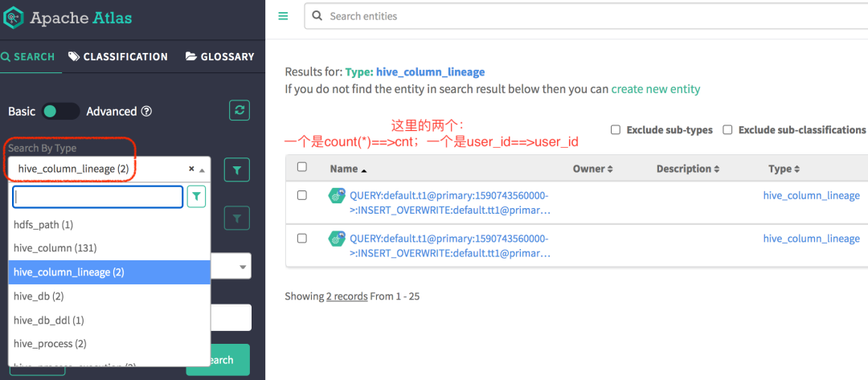Toggle the sidebar hamburger menu icon
This screenshot has width=868, height=380.
283,16
